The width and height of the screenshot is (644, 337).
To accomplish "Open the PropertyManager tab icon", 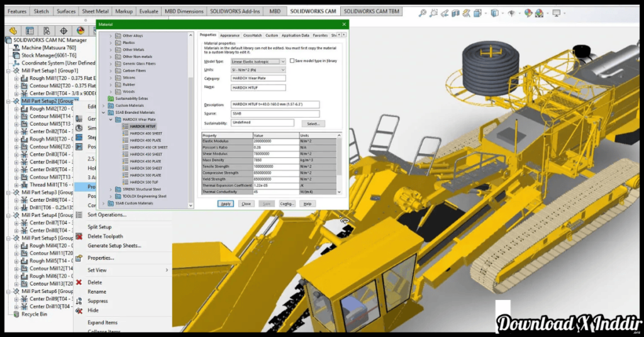I will click(x=30, y=31).
